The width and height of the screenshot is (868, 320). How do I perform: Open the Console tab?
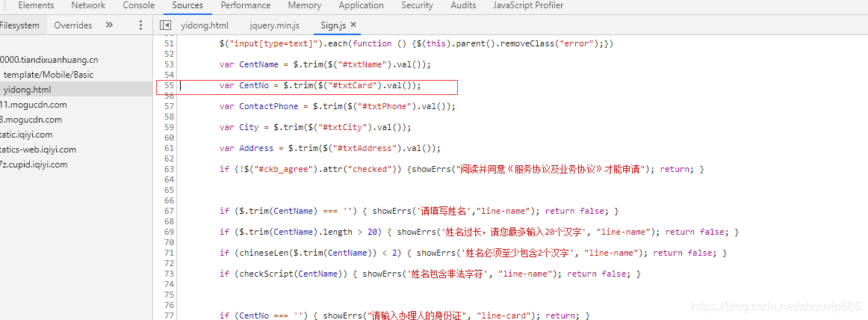[x=138, y=5]
